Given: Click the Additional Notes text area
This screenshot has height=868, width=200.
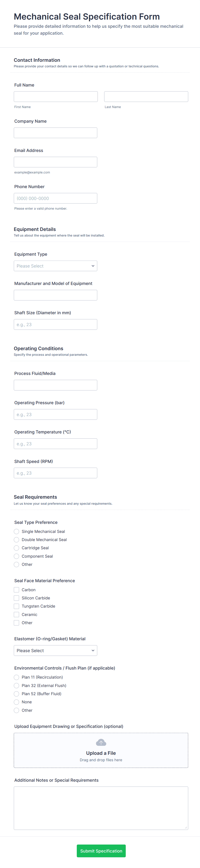Looking at the screenshot, I should pyautogui.click(x=101, y=808).
